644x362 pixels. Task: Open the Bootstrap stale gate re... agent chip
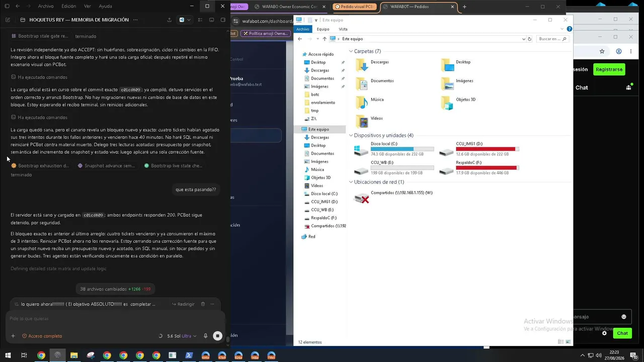tap(39, 36)
